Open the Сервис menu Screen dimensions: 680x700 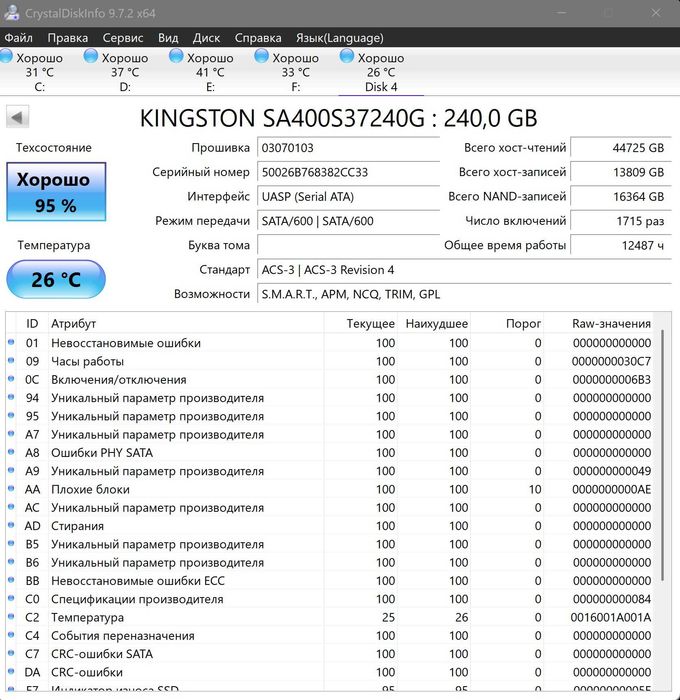pos(123,38)
